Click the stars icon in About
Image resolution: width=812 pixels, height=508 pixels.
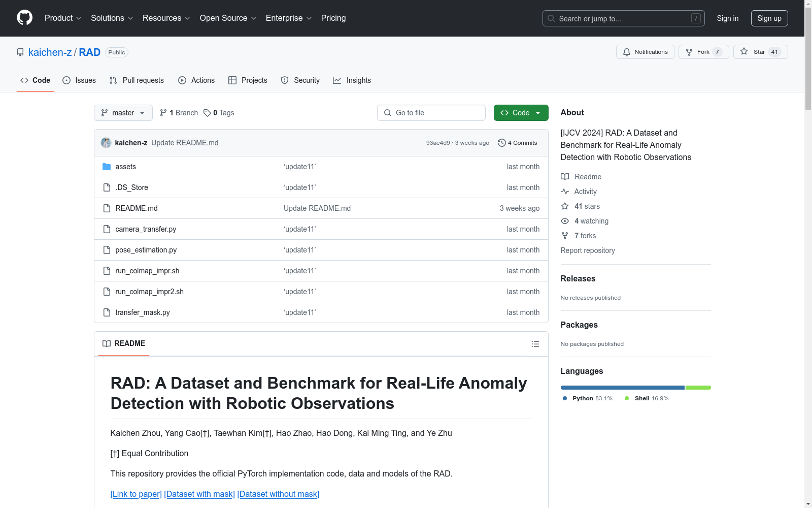click(565, 206)
